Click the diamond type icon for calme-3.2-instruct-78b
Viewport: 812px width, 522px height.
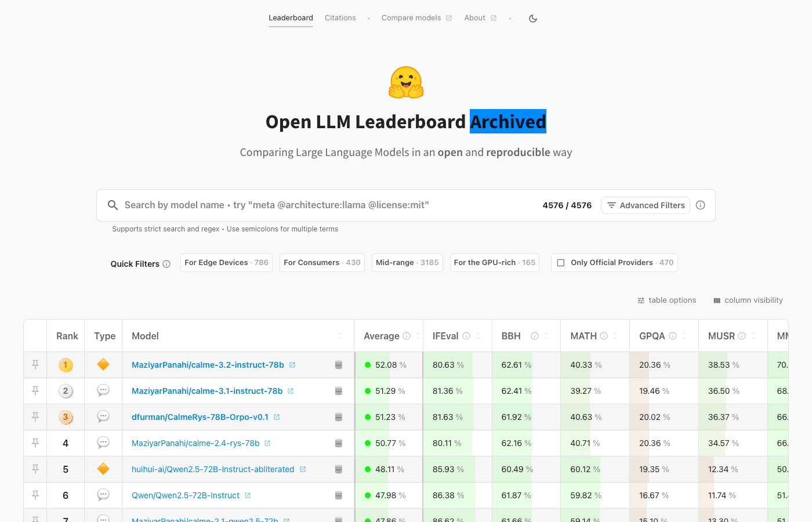coord(103,364)
